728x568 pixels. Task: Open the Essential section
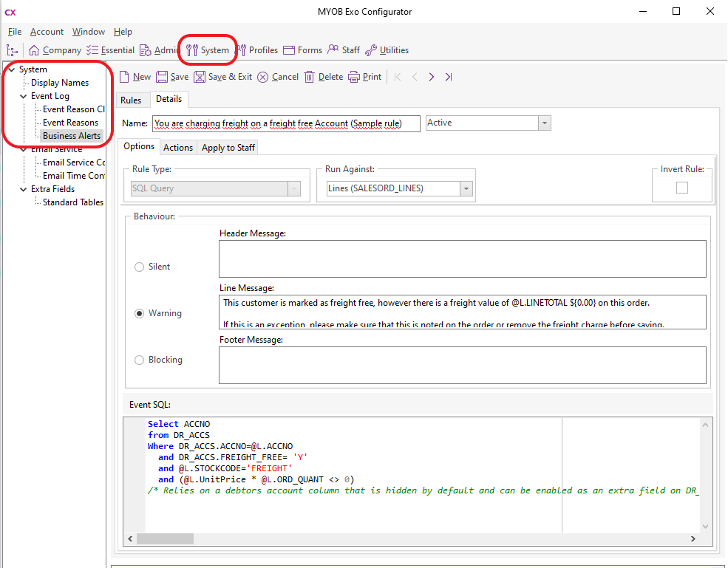click(111, 50)
